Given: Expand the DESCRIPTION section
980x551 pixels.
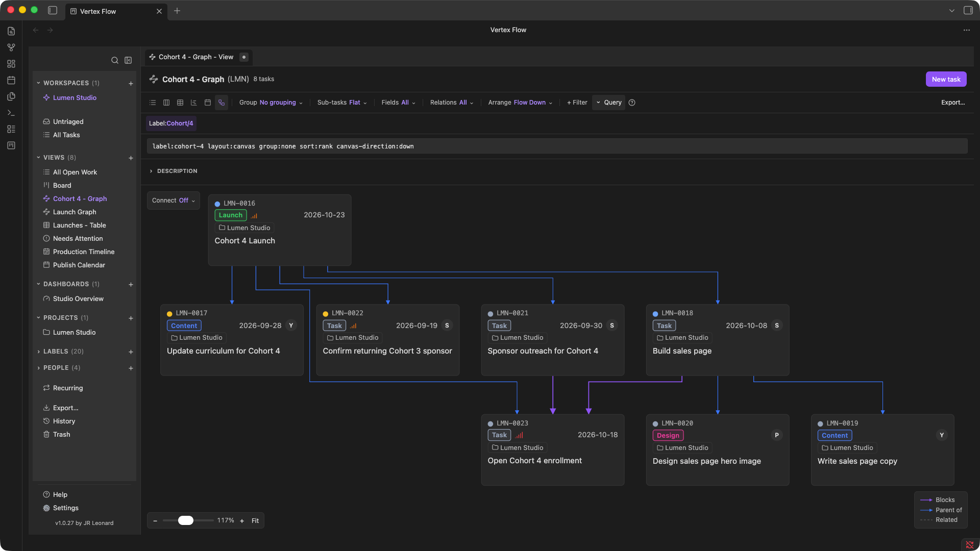Looking at the screenshot, I should (x=174, y=171).
